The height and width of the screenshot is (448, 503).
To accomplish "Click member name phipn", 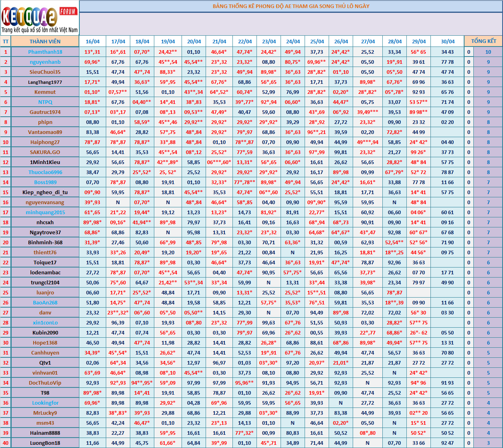I will [x=45, y=122].
